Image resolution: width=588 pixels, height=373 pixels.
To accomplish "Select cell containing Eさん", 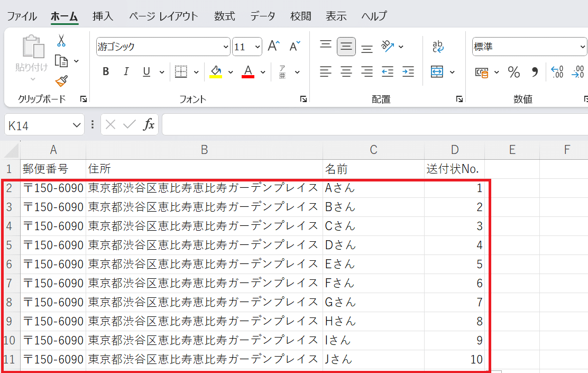I will 373,264.
